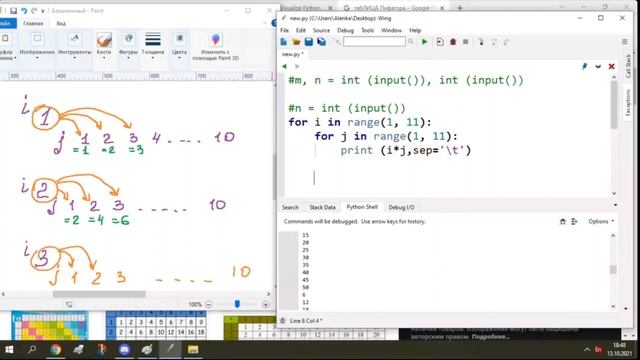Open Chrome from the taskbar

tap(56, 350)
